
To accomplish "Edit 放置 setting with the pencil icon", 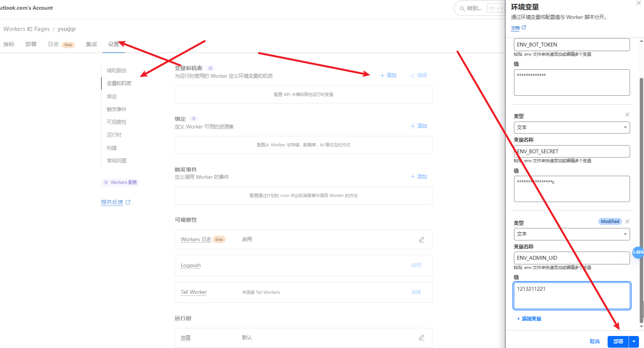I will tap(422, 338).
